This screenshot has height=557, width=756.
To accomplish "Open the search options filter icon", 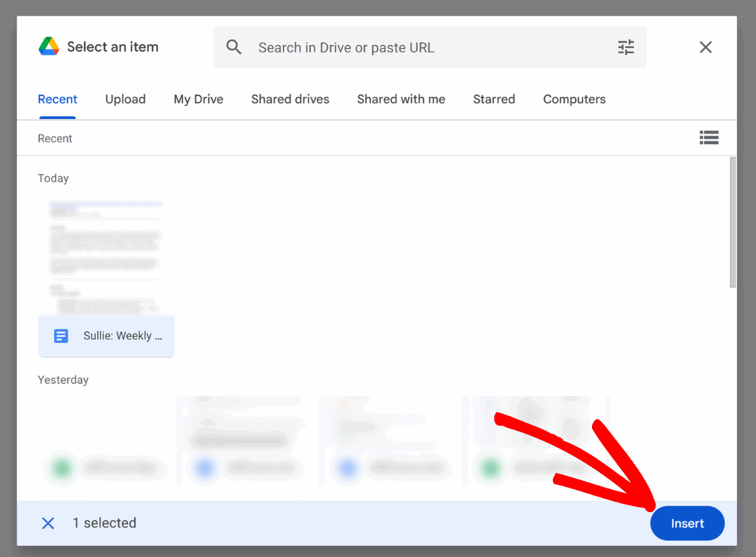I will 625,46.
